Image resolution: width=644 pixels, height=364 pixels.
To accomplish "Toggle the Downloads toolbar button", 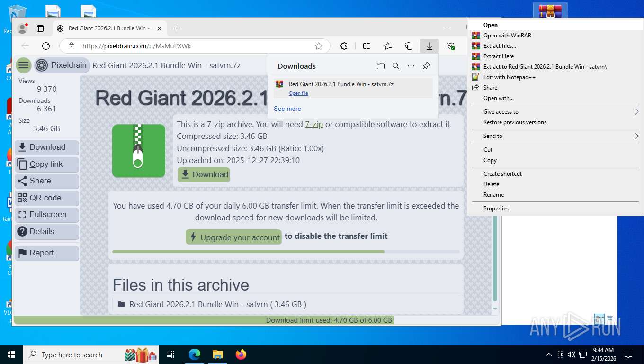I will click(x=429, y=46).
